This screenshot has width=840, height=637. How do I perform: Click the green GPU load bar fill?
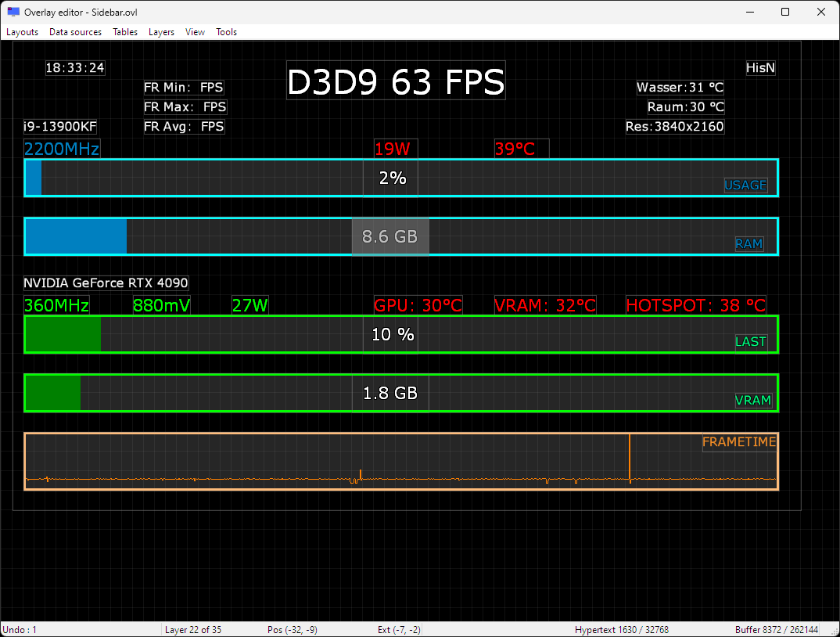(63, 335)
